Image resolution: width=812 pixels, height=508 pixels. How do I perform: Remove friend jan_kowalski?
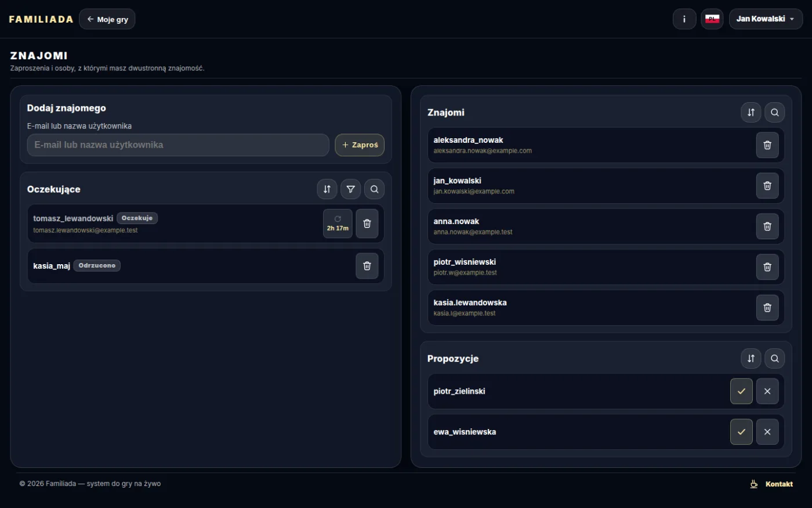pos(767,186)
